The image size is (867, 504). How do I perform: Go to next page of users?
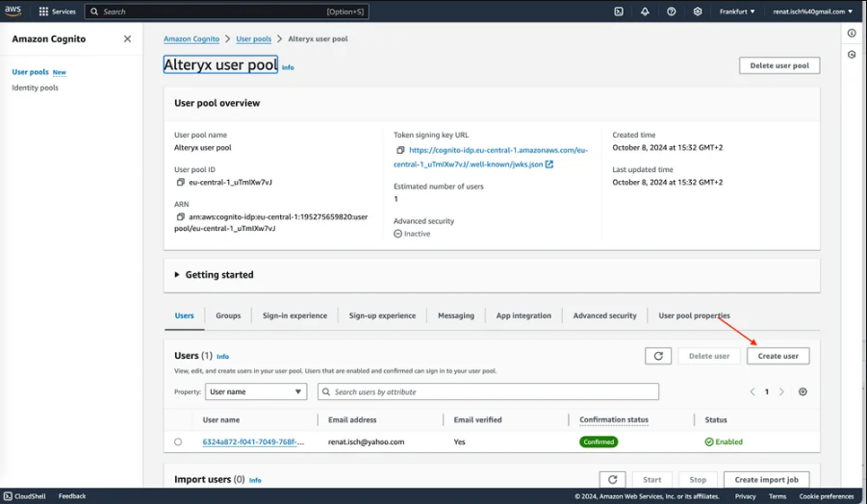[781, 391]
